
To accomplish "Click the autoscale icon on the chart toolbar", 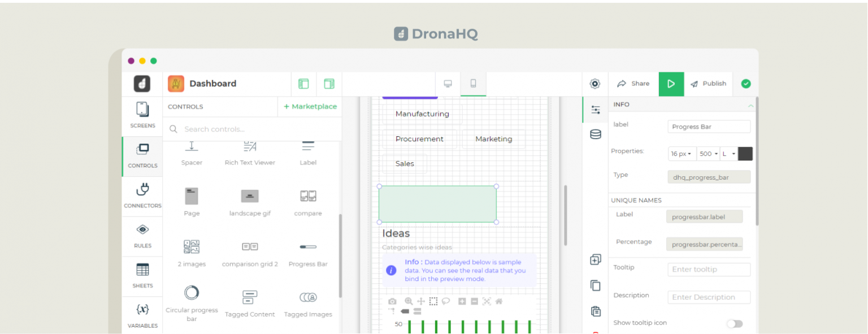I will coord(487,301).
